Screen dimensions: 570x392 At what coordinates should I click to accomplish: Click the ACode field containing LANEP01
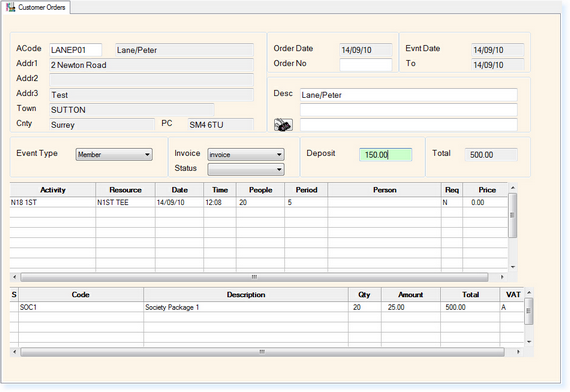coord(76,50)
